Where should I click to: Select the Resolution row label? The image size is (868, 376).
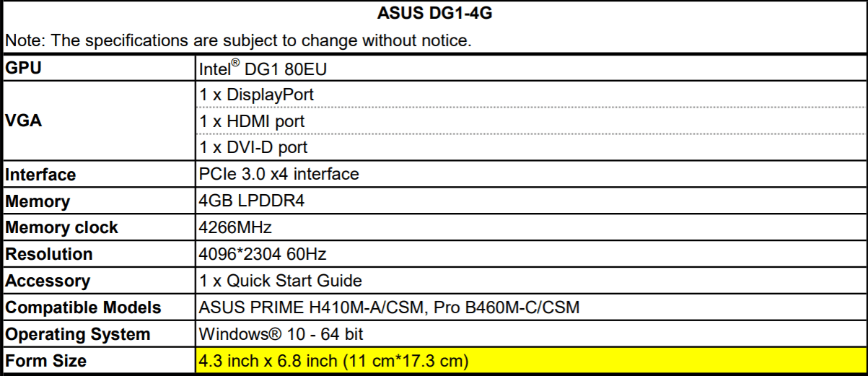[48, 254]
